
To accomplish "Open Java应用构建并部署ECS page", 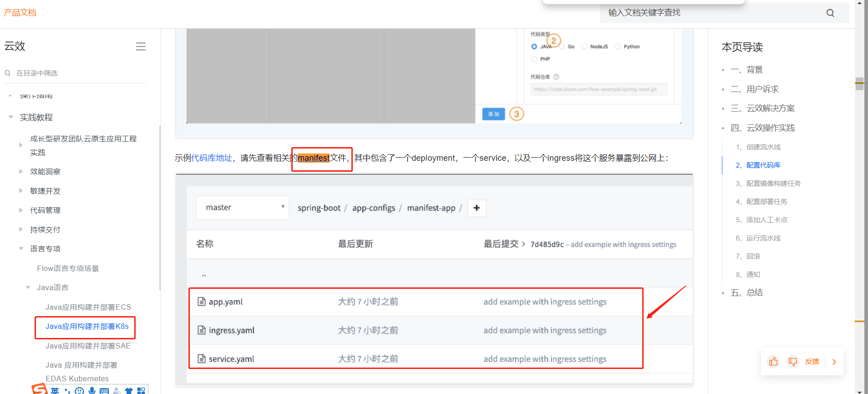I will (x=88, y=307).
